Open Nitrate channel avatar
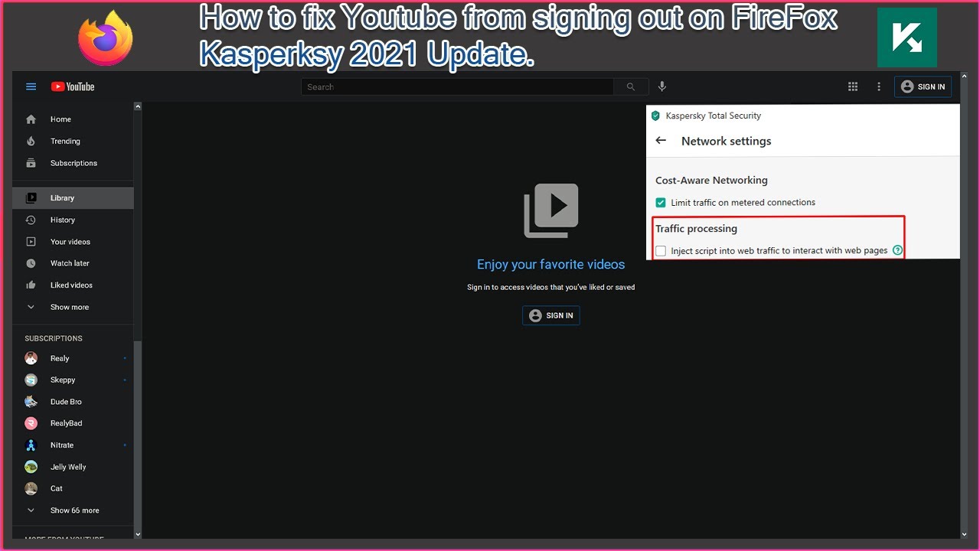 (x=31, y=445)
